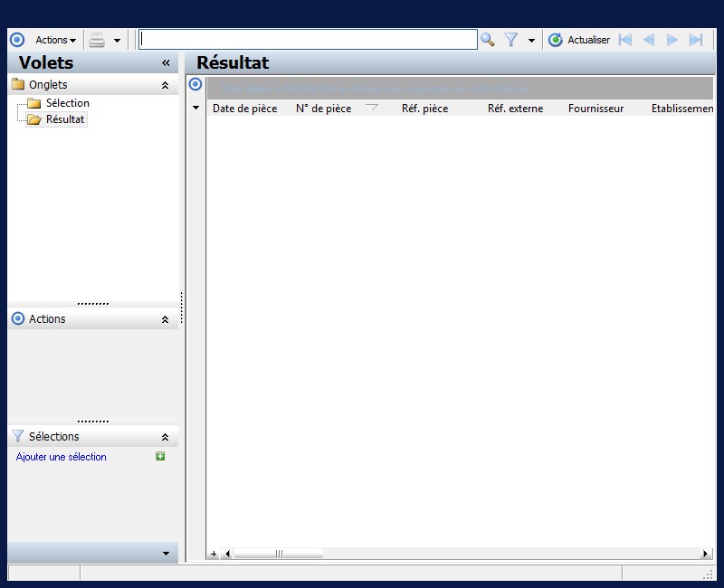The height and width of the screenshot is (588, 724).
Task: Click the blue circle icon in toolbar
Action: pyautogui.click(x=17, y=40)
